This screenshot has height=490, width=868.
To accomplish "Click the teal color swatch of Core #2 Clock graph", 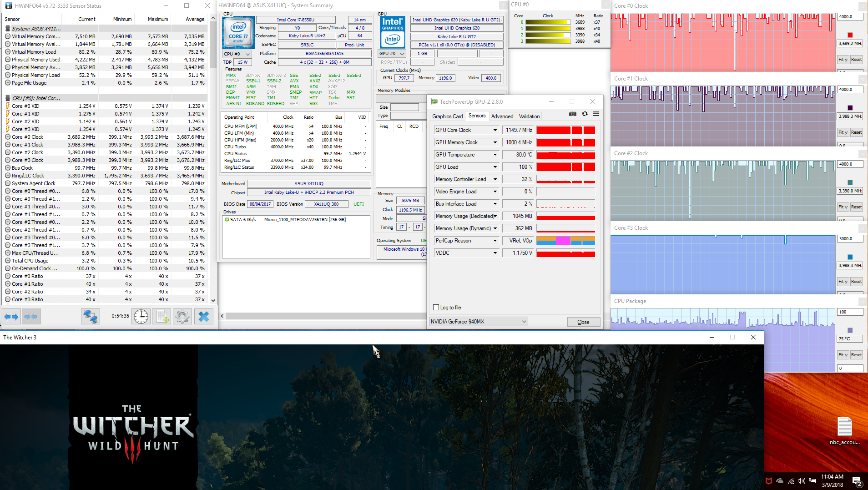I will coord(850,182).
